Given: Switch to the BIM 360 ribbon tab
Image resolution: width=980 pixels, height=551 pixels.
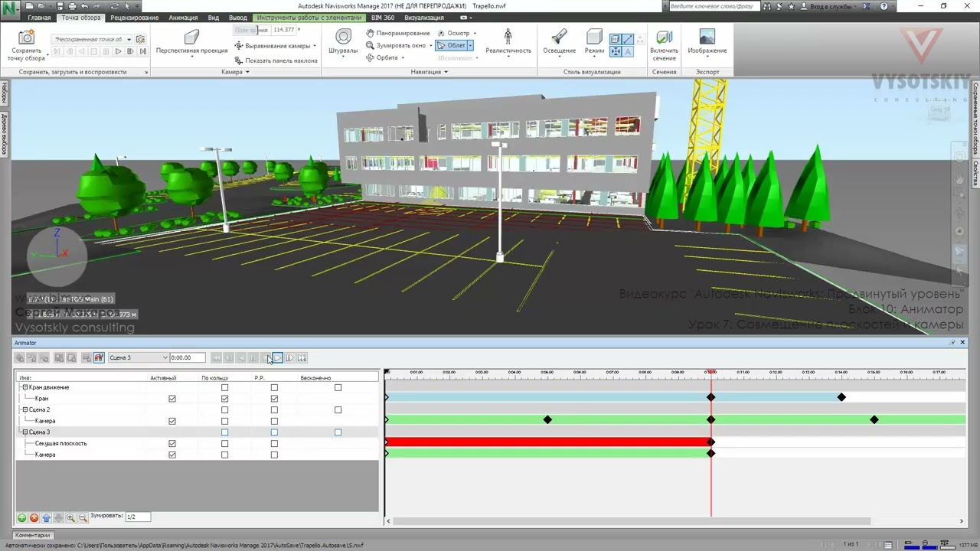Looking at the screenshot, I should [x=383, y=18].
